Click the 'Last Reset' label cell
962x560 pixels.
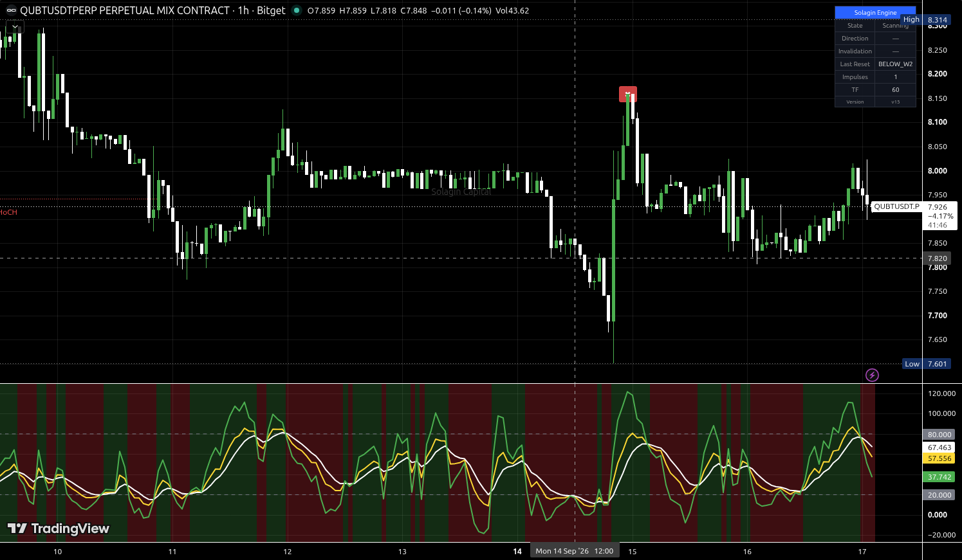tap(855, 64)
